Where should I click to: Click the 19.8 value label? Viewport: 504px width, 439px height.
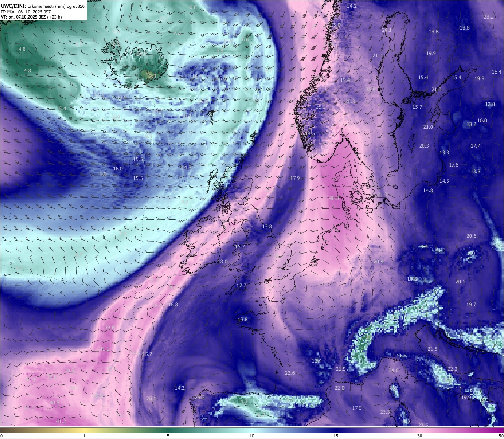(x=434, y=31)
